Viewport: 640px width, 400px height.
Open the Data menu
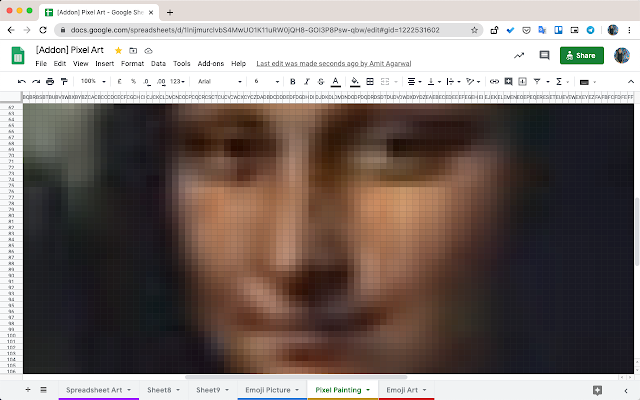click(158, 64)
